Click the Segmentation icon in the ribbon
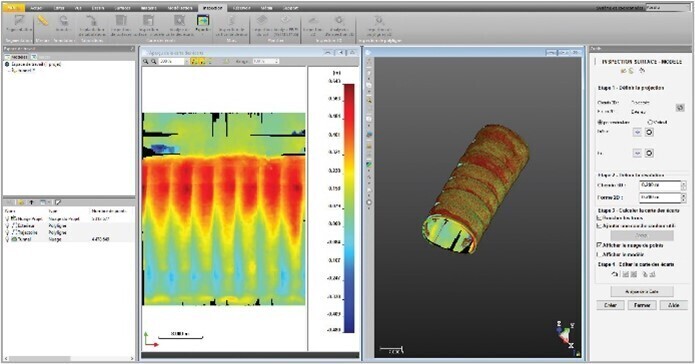Viewport: 695px width, 364px height. coord(19,21)
